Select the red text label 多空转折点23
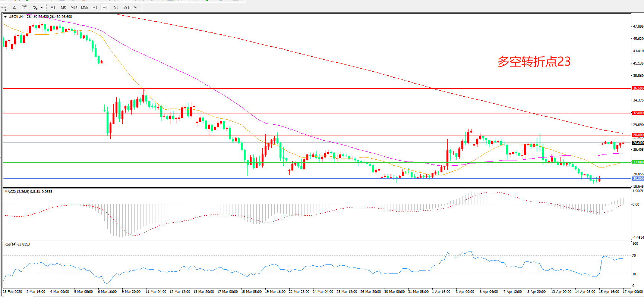The height and width of the screenshot is (297, 644). [534, 62]
